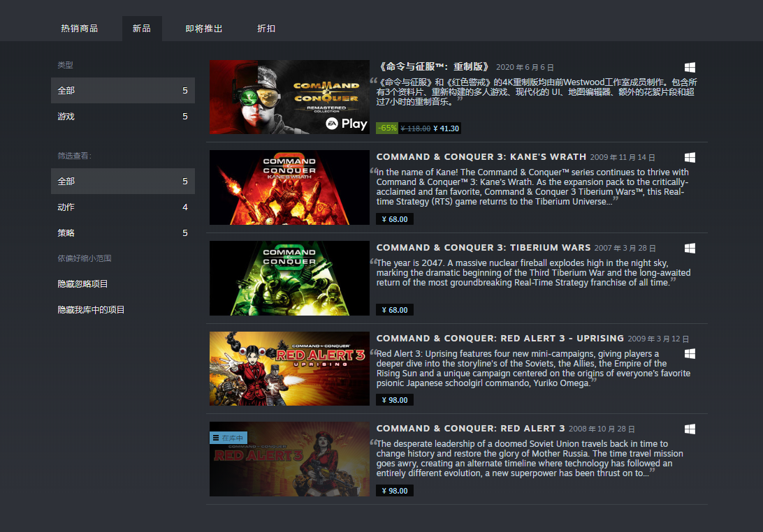This screenshot has height=532, width=763.
Task: Open the 热销商品 tab
Action: (x=80, y=29)
